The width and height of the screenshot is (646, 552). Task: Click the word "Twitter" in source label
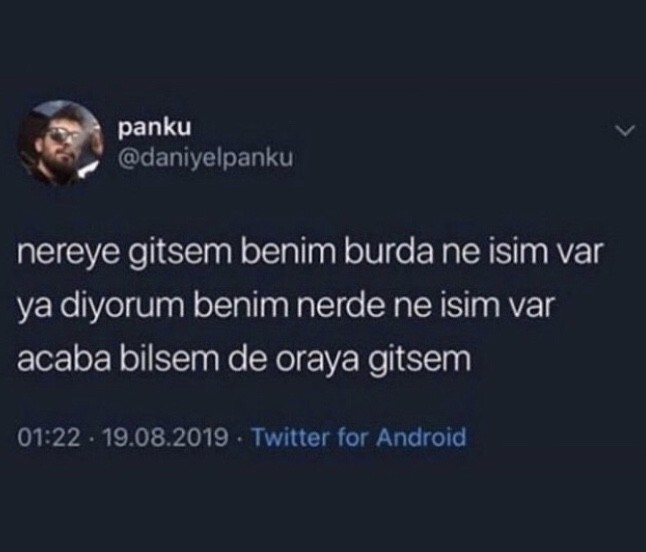291,437
